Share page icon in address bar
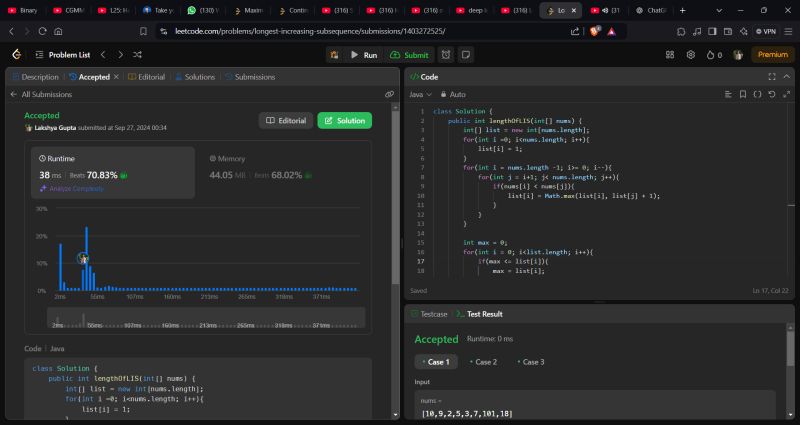 pyautogui.click(x=575, y=31)
